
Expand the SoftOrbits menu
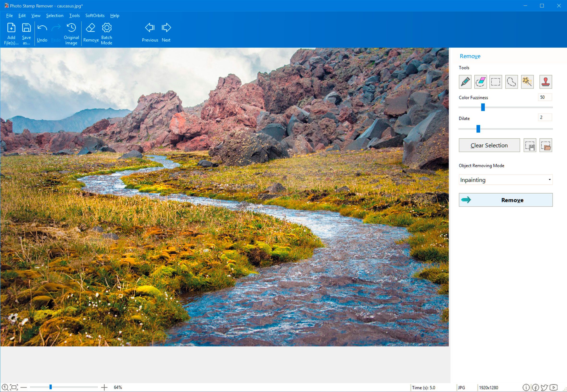tap(95, 16)
